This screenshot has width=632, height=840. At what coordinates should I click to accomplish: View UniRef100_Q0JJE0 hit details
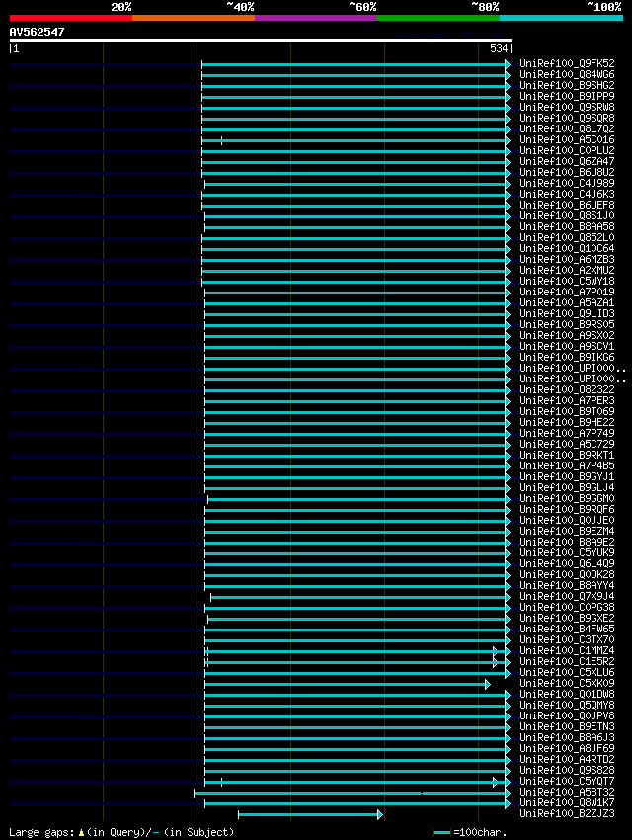(567, 520)
